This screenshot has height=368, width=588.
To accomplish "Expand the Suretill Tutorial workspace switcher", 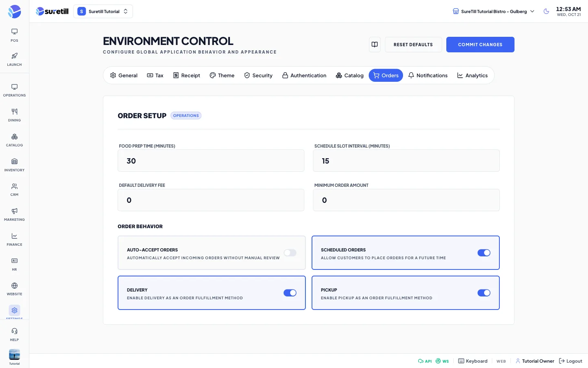I will point(103,11).
